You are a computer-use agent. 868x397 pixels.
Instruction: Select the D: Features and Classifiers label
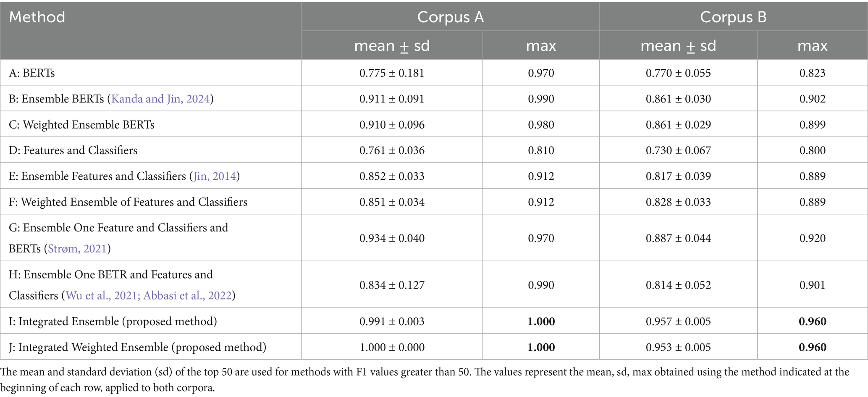[73, 150]
